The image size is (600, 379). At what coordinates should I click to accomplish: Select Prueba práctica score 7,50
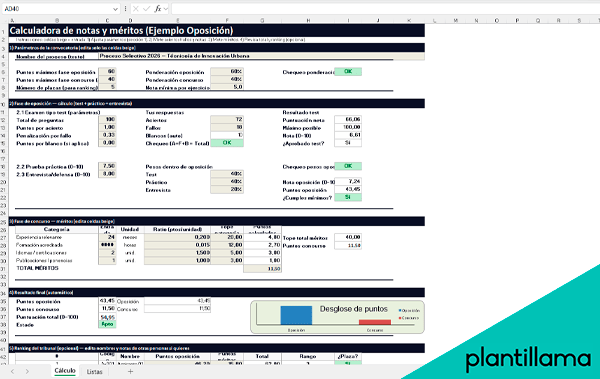coord(107,166)
